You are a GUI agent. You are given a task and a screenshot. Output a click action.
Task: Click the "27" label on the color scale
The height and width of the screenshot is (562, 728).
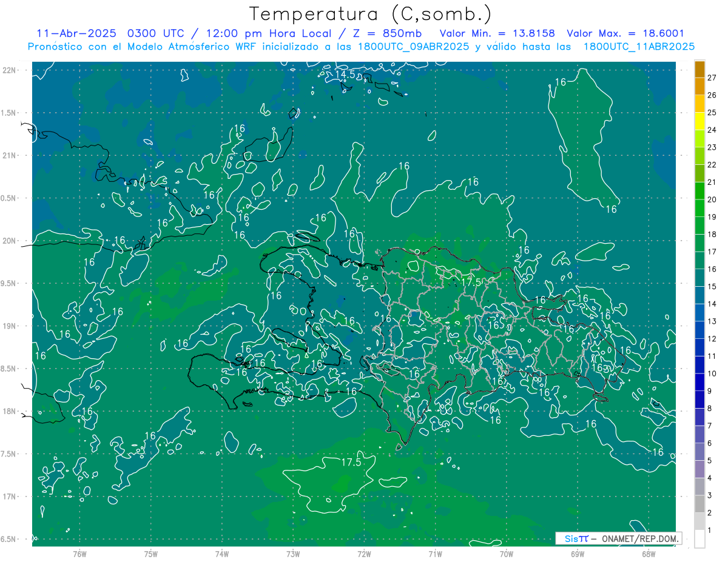coord(712,78)
